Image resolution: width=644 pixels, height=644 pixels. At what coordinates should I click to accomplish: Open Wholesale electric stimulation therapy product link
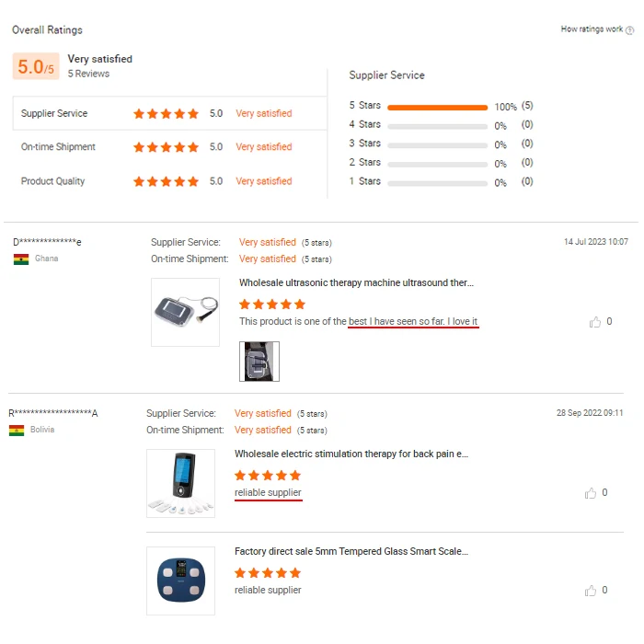[351, 454]
